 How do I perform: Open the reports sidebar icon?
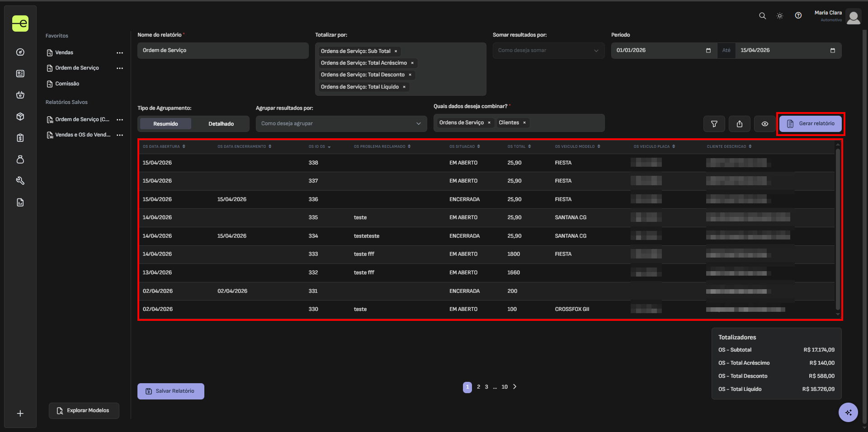(20, 202)
